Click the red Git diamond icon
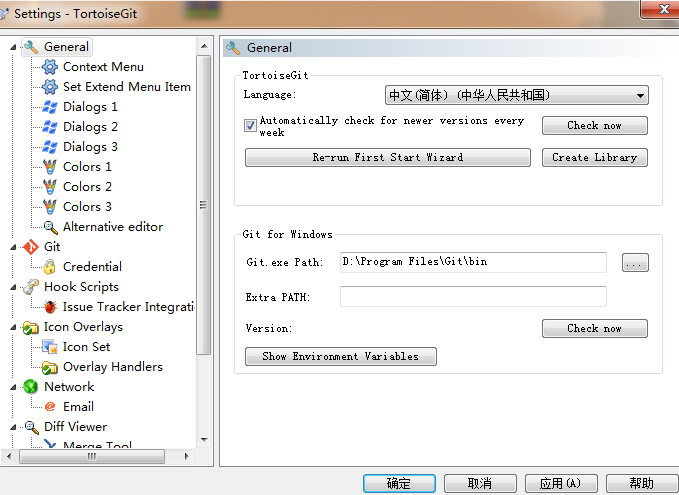 31,247
